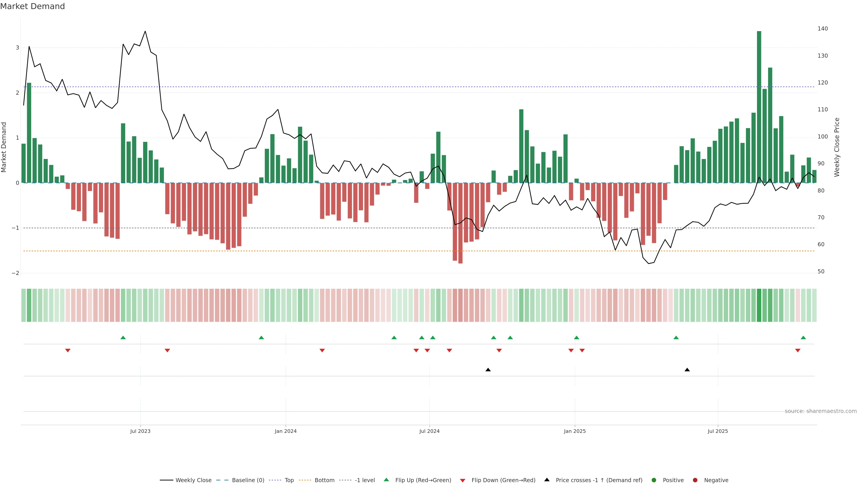Click the darkest green heatmap strip cell
The image size is (868, 488).
(759, 305)
